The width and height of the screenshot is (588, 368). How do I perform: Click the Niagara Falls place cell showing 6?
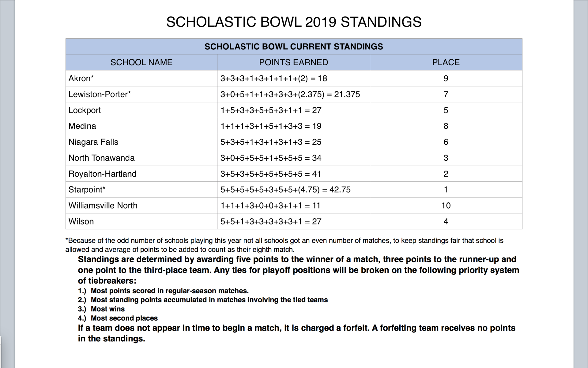tap(446, 142)
